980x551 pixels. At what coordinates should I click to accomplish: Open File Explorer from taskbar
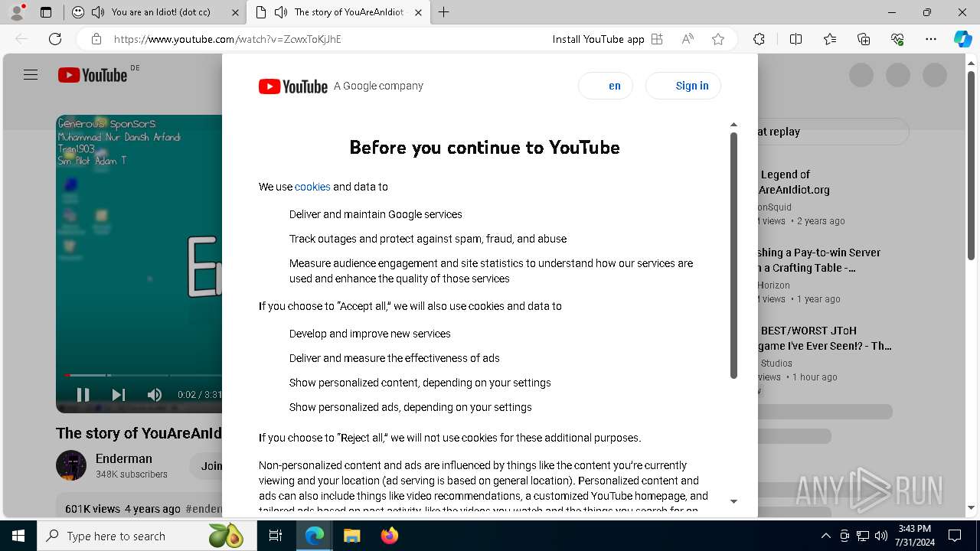pos(351,536)
